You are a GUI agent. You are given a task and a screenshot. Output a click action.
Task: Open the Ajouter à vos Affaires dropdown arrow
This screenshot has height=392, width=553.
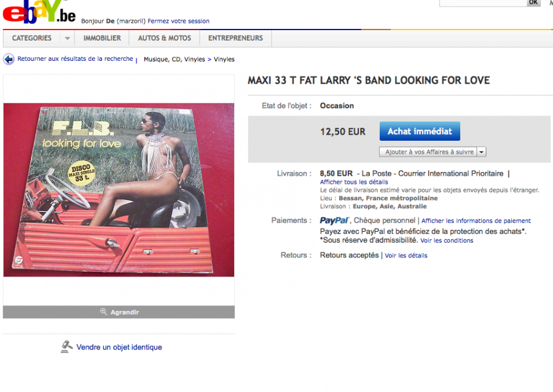481,152
